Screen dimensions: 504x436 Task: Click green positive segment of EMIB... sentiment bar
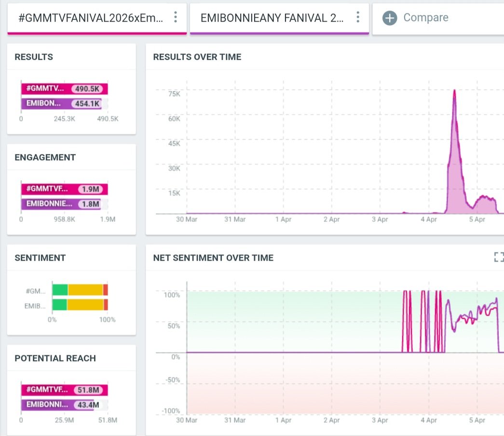(x=59, y=304)
